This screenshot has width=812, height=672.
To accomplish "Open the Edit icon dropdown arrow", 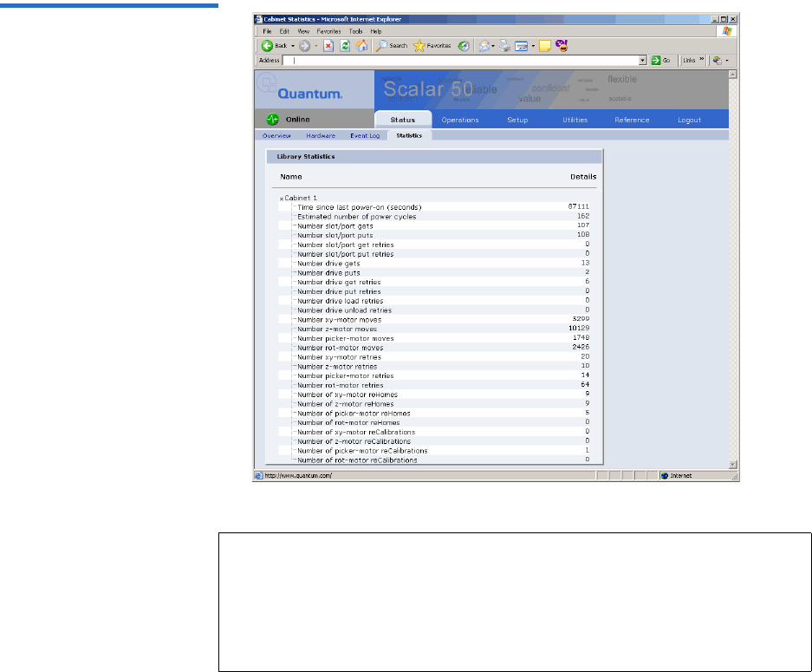I will click(x=533, y=46).
